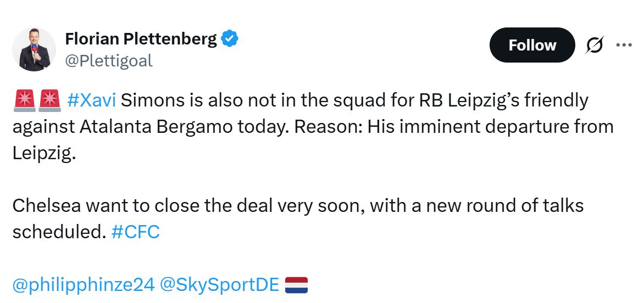Open the @Plettigoal handle link
Image resolution: width=644 pixels, height=303 pixels.
coord(109,61)
